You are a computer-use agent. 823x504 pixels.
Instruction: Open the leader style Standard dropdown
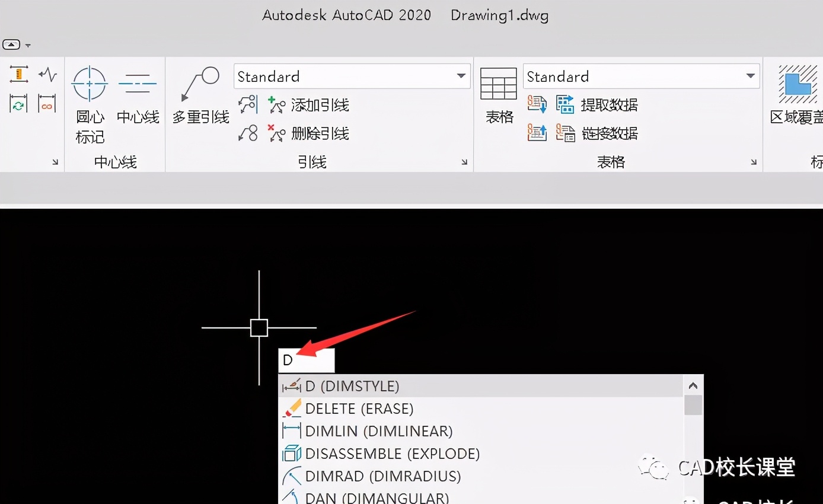(x=460, y=76)
